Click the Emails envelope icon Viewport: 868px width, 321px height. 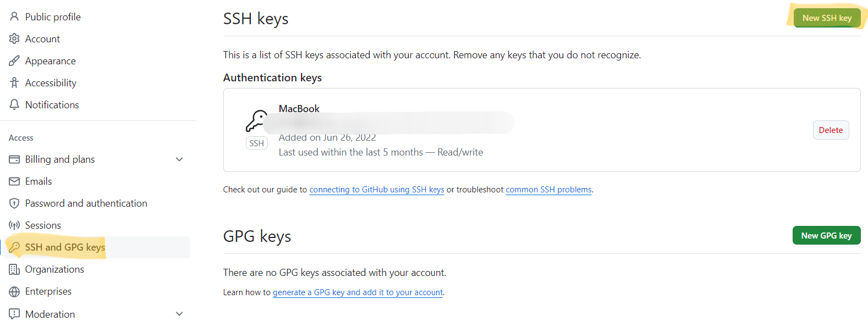(14, 181)
